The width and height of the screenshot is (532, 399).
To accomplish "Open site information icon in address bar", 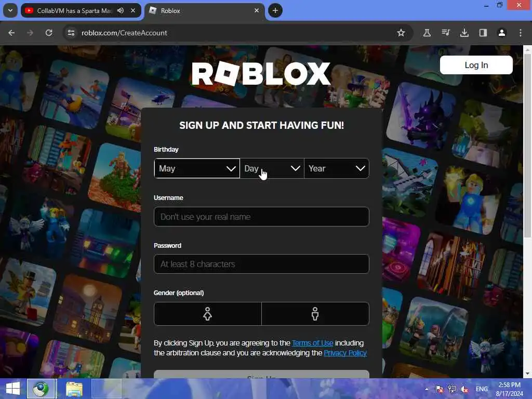I will click(x=71, y=33).
